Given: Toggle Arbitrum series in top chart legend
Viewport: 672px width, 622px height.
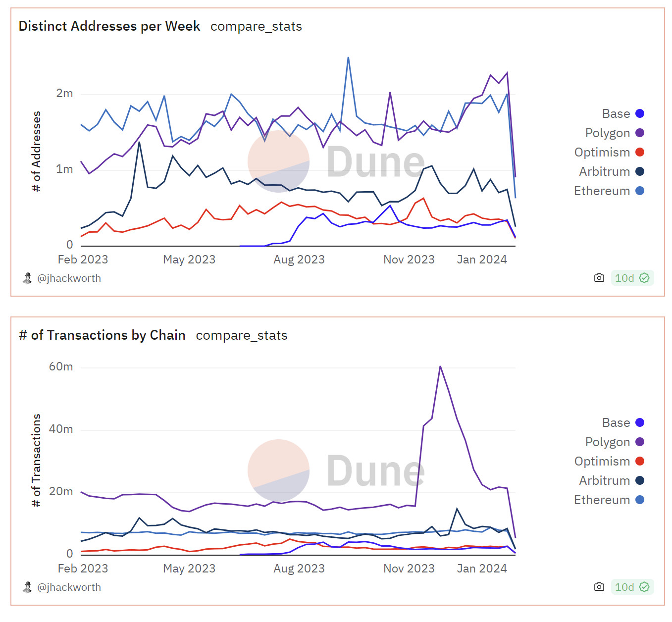Looking at the screenshot, I should click(x=639, y=172).
